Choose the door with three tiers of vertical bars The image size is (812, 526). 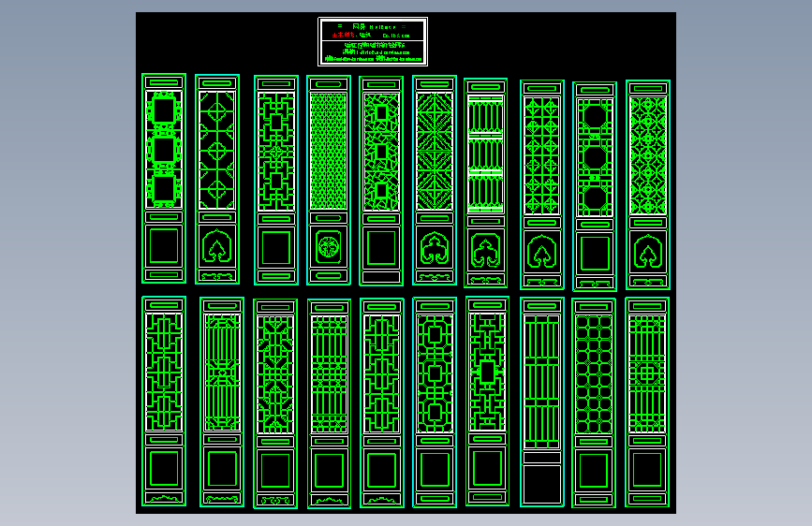pos(486,183)
